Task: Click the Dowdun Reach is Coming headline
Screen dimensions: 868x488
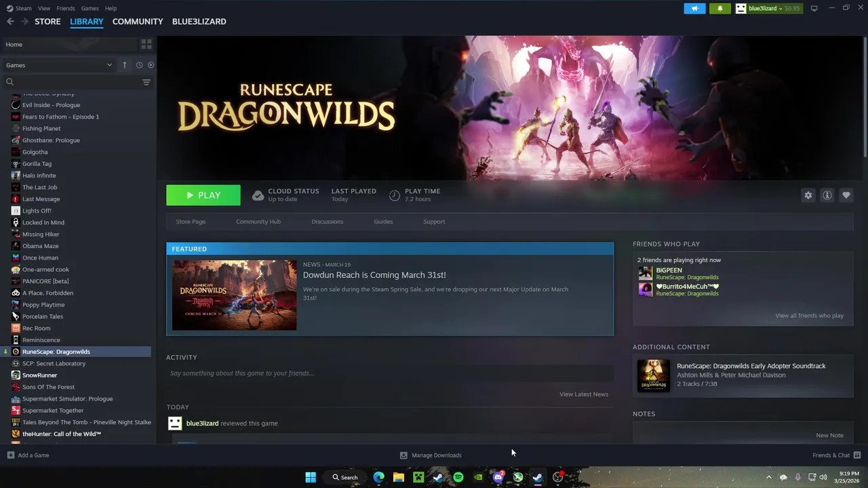Action: click(374, 275)
